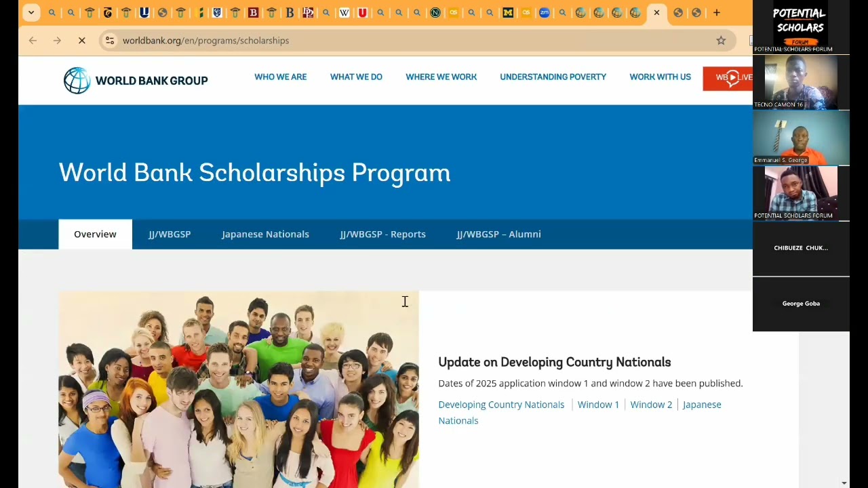This screenshot has width=868, height=488.
Task: Click the browser forward arrow
Action: (x=57, y=41)
